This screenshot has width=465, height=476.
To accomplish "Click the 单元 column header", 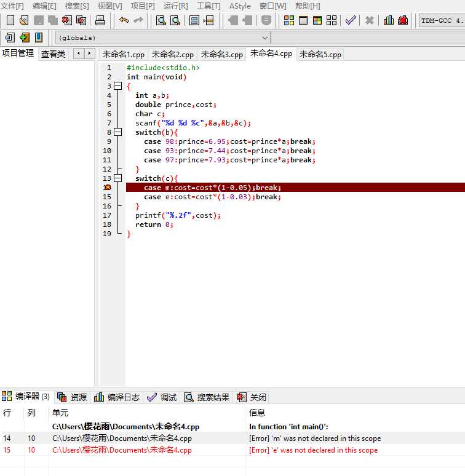I will (x=60, y=413).
